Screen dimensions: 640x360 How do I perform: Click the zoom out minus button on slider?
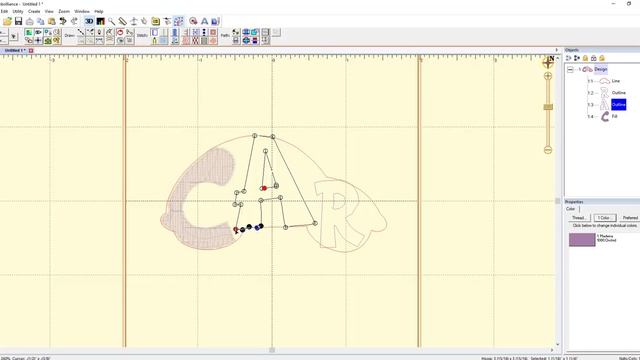tap(548, 150)
